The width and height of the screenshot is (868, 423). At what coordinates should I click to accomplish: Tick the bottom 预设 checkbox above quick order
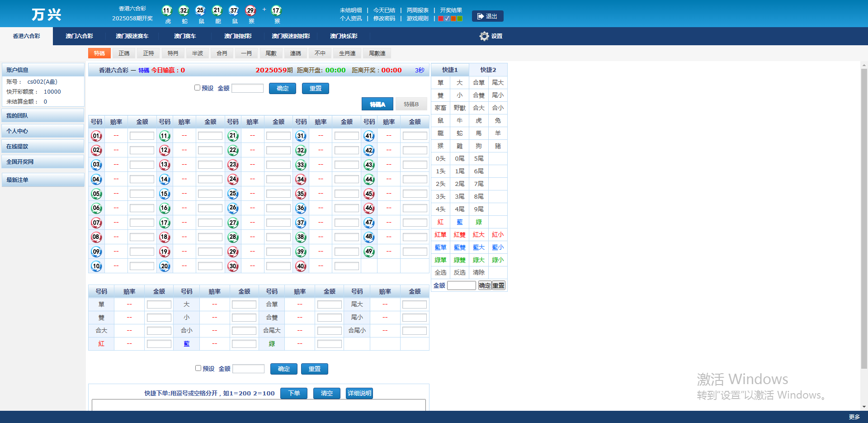tap(198, 368)
